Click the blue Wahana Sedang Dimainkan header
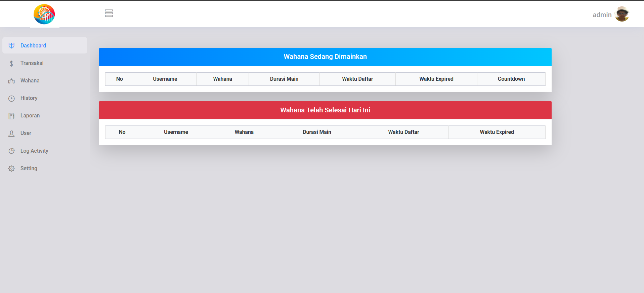The width and height of the screenshot is (644, 293). (325, 57)
